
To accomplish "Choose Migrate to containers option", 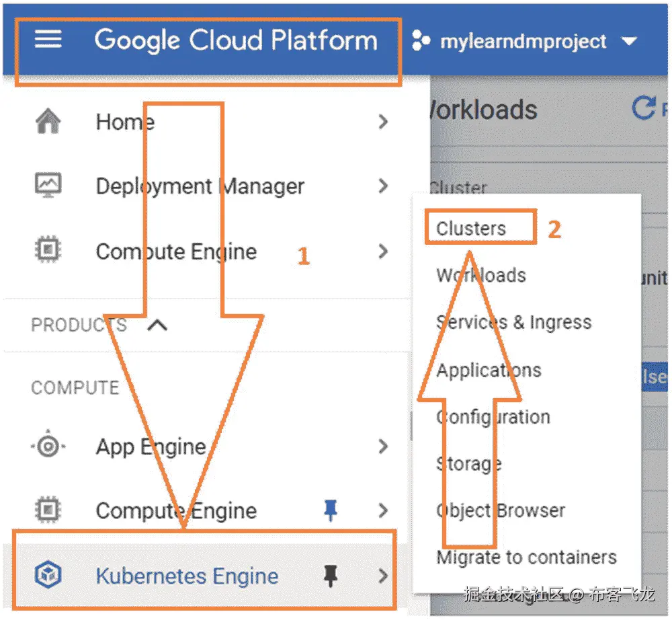I will [x=526, y=557].
